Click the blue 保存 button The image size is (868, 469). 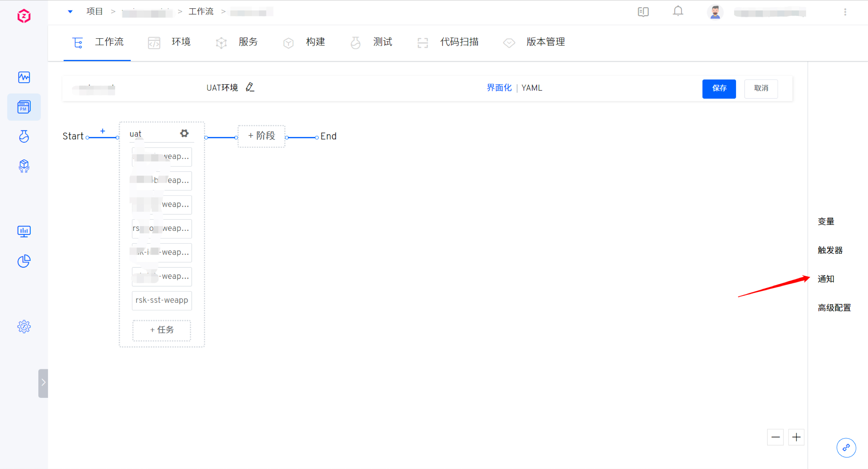[x=719, y=89]
